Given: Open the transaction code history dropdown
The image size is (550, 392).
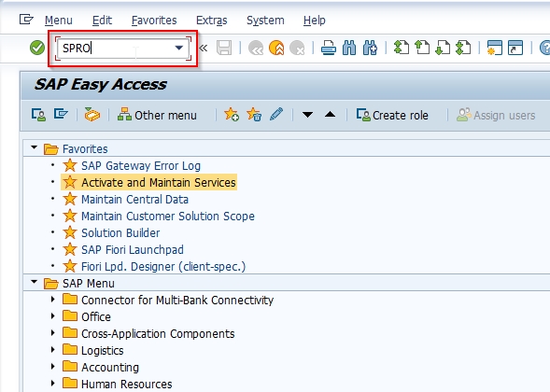Looking at the screenshot, I should 179,48.
